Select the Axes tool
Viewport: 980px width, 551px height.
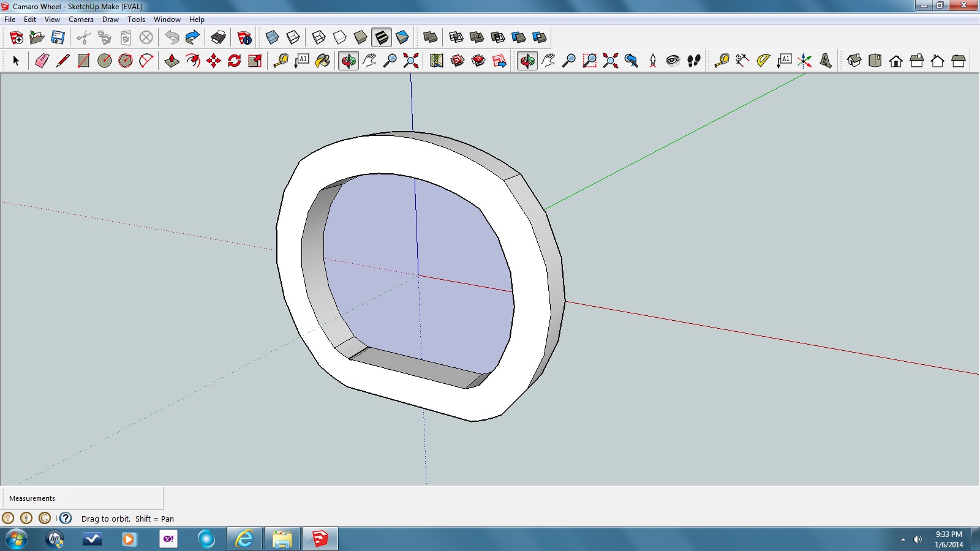click(805, 61)
